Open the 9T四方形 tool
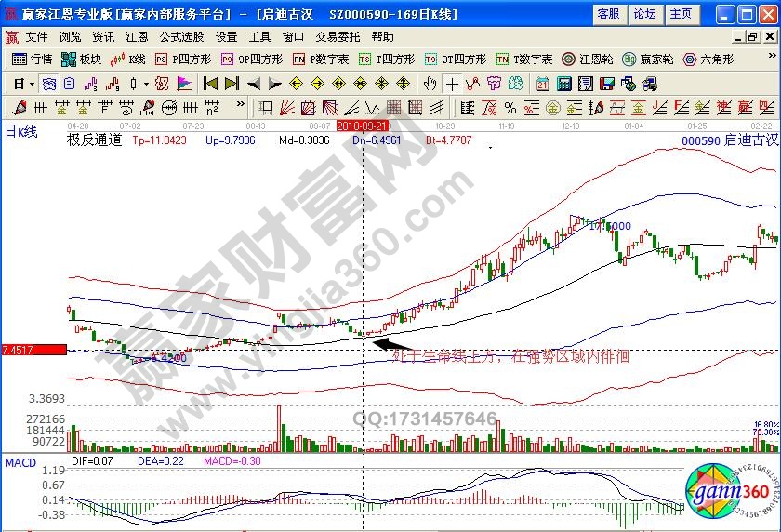 click(456, 60)
